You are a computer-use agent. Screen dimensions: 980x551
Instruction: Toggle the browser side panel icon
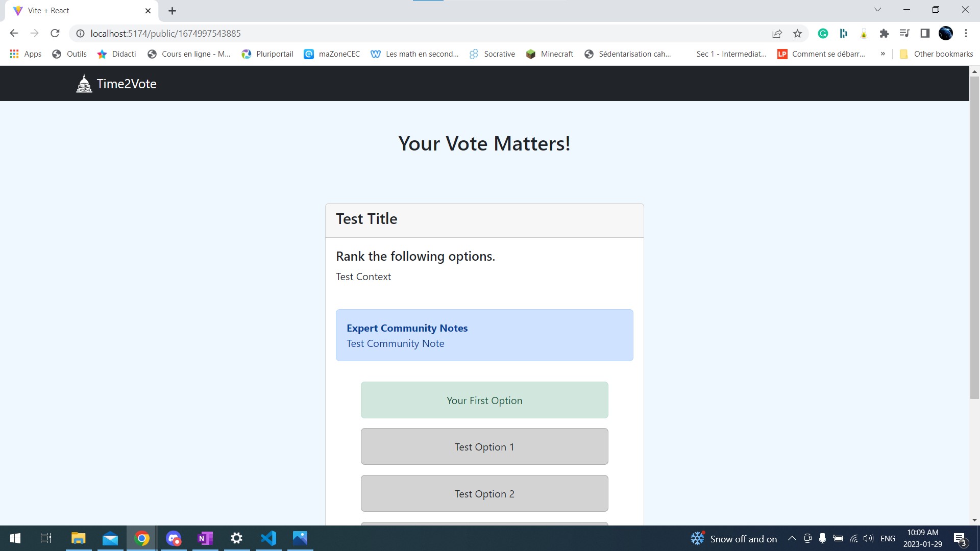click(925, 34)
